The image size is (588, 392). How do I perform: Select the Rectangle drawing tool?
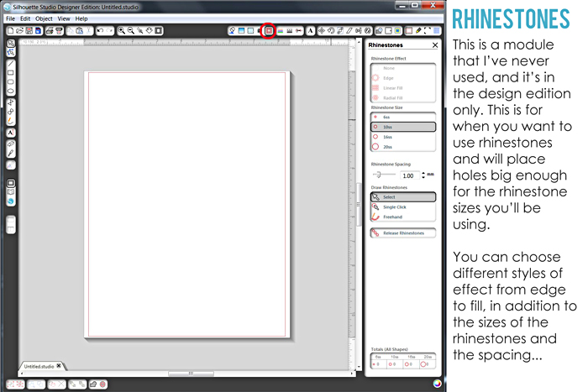point(11,73)
